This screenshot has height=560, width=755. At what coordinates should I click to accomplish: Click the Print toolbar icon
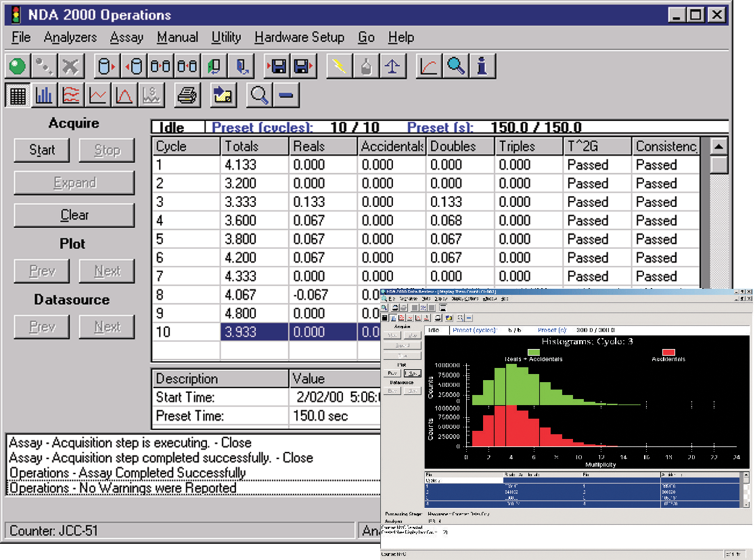pyautogui.click(x=187, y=95)
